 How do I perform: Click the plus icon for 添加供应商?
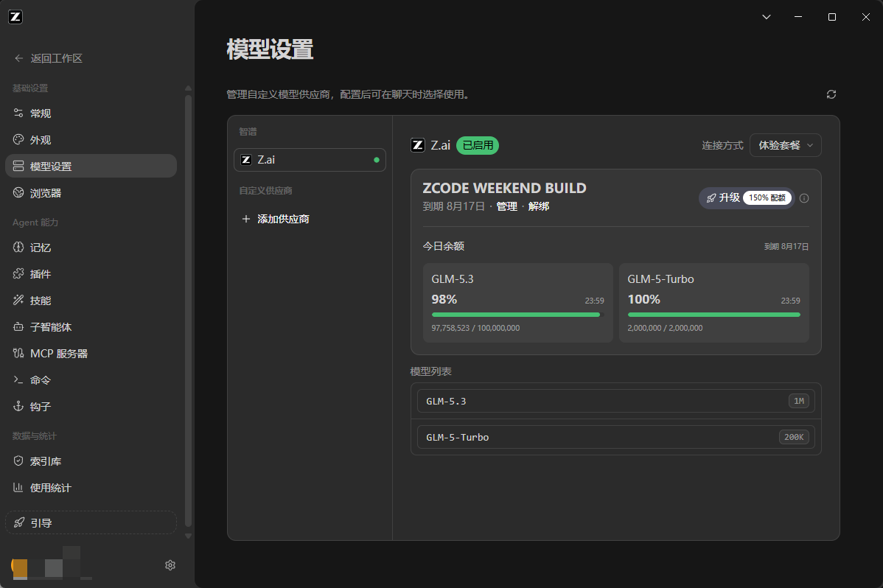coord(246,219)
